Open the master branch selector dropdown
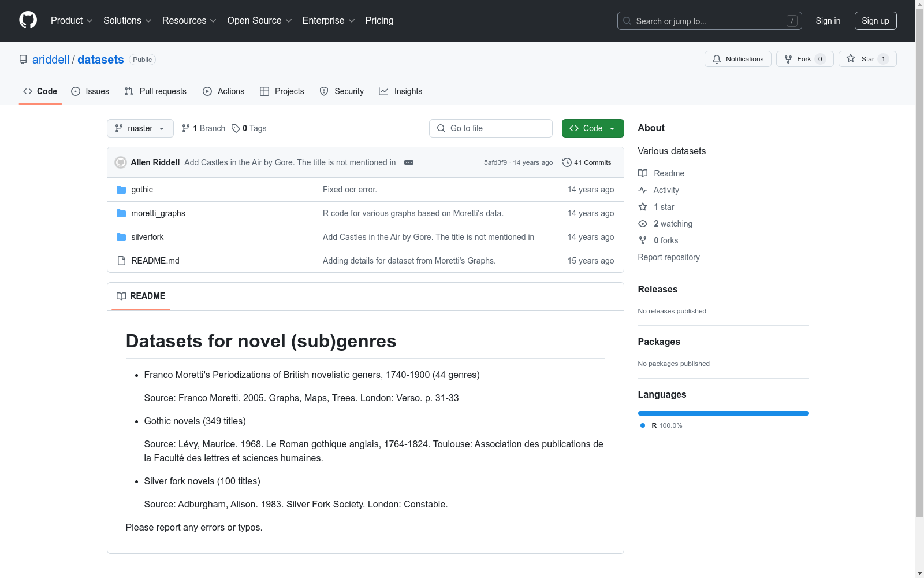Image resolution: width=924 pixels, height=578 pixels. [140, 128]
